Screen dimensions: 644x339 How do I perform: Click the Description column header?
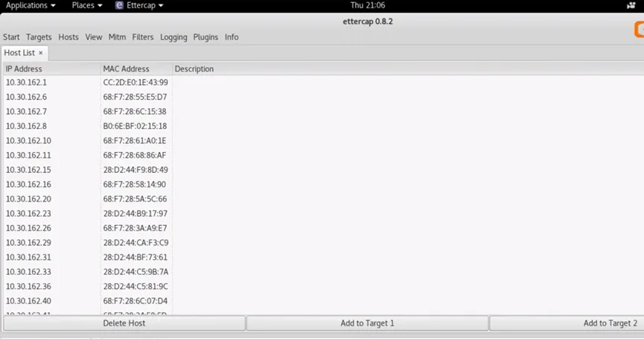coord(194,69)
